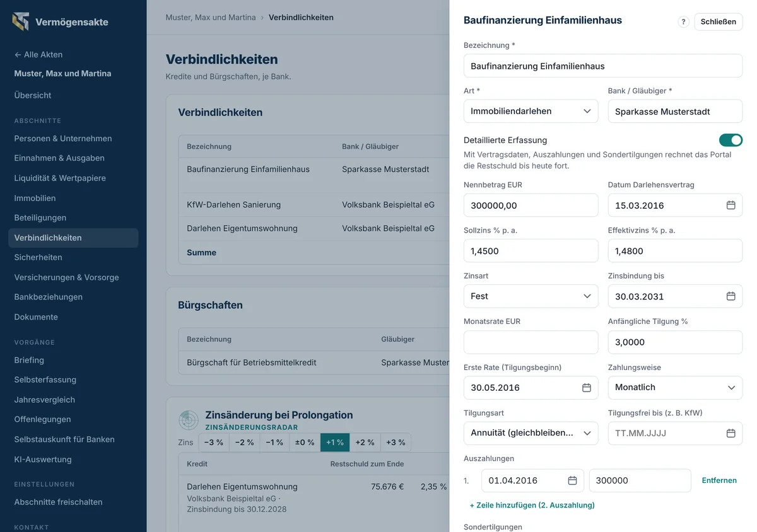Open calendar picker for Datum Darlehensvertrag
This screenshot has width=757, height=532.
click(731, 205)
